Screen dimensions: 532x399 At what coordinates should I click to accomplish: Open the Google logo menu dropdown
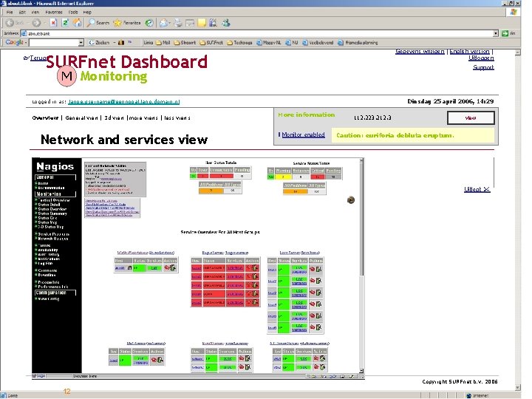[x=25, y=43]
